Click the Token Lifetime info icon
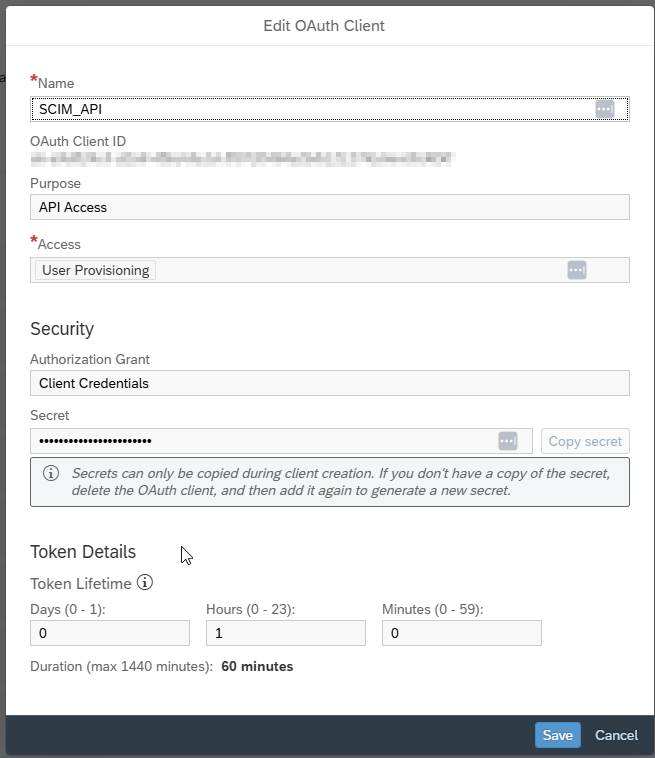Viewport: 655px width, 758px height. 145,582
